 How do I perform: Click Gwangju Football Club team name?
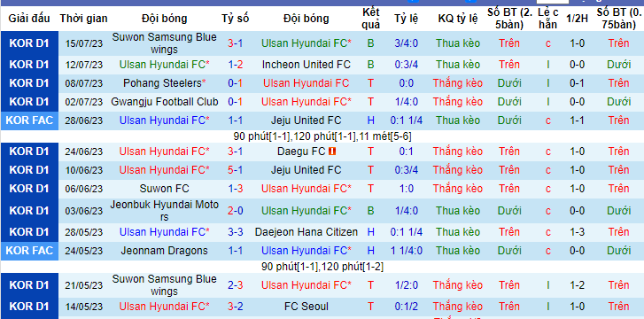[x=164, y=102]
